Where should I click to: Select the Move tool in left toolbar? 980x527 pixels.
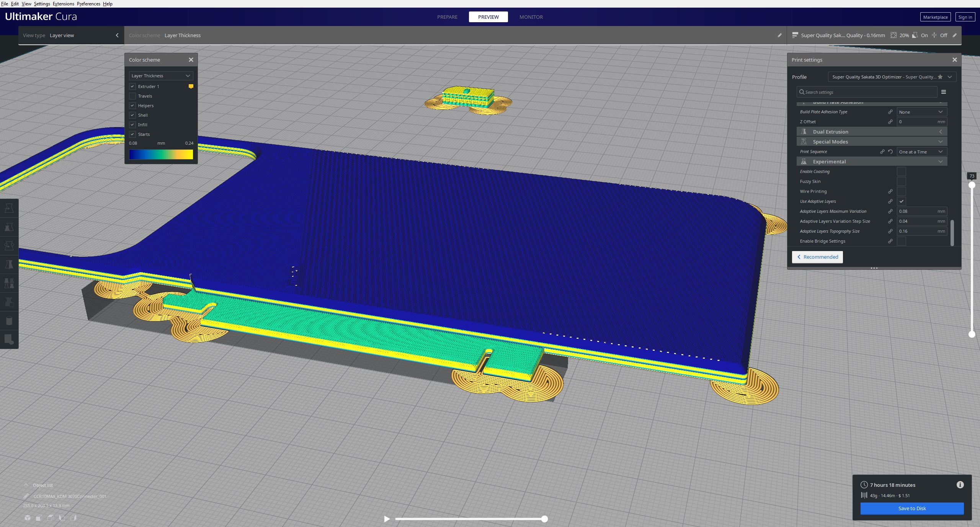(x=9, y=208)
